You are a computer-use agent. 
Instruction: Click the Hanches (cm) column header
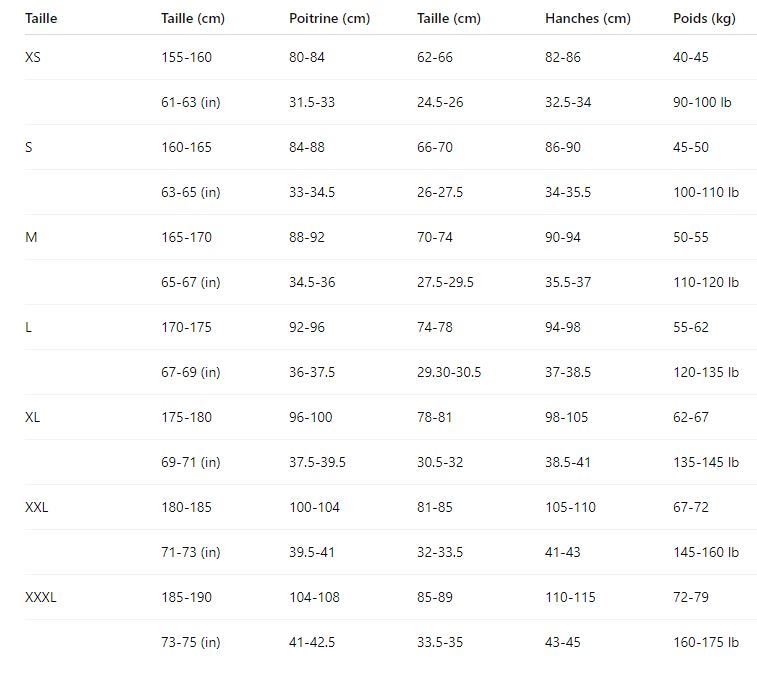tap(587, 18)
